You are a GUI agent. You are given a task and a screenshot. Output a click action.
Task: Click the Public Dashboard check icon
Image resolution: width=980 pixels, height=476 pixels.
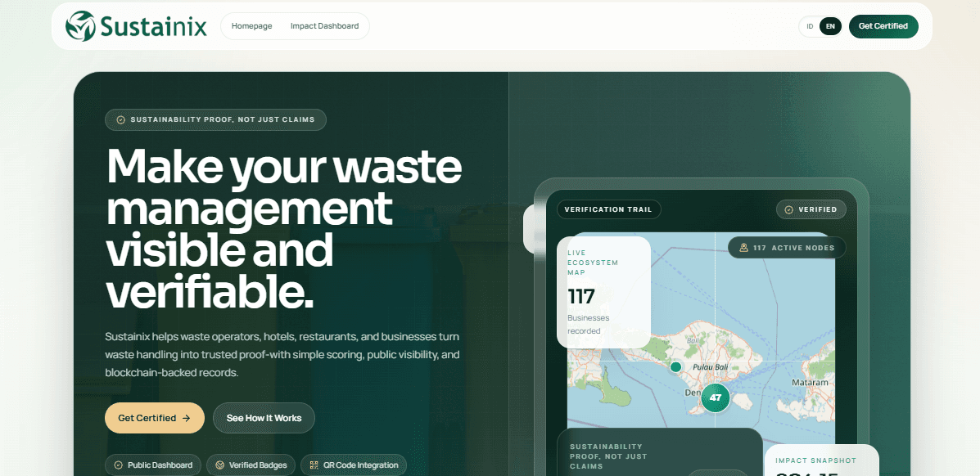point(118,465)
